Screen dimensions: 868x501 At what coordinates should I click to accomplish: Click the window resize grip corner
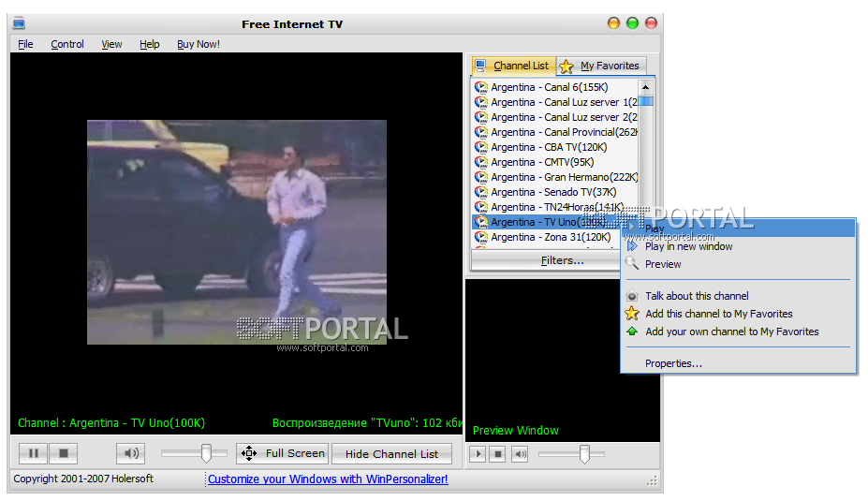653,481
